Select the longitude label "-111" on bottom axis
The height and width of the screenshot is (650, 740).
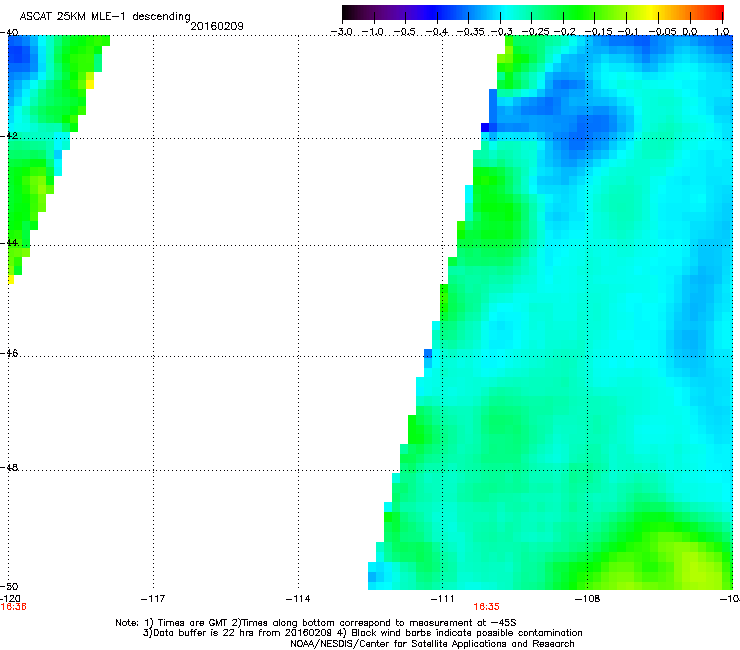click(443, 599)
